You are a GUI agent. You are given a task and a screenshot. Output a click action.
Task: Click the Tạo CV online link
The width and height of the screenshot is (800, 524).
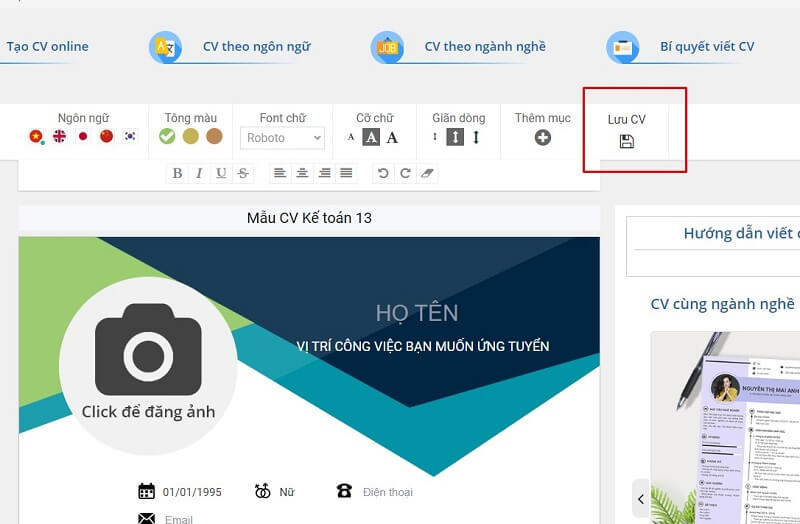pyautogui.click(x=47, y=47)
